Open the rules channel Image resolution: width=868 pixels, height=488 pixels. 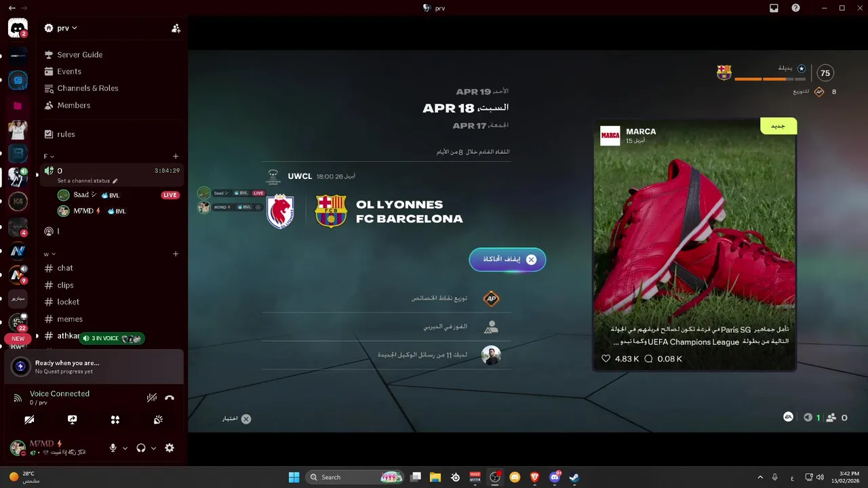pyautogui.click(x=66, y=134)
